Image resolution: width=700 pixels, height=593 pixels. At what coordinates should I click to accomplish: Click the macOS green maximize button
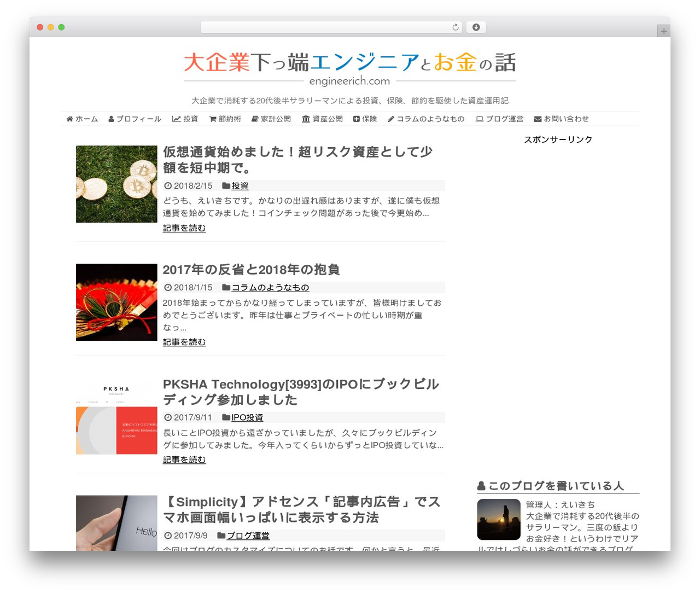61,27
